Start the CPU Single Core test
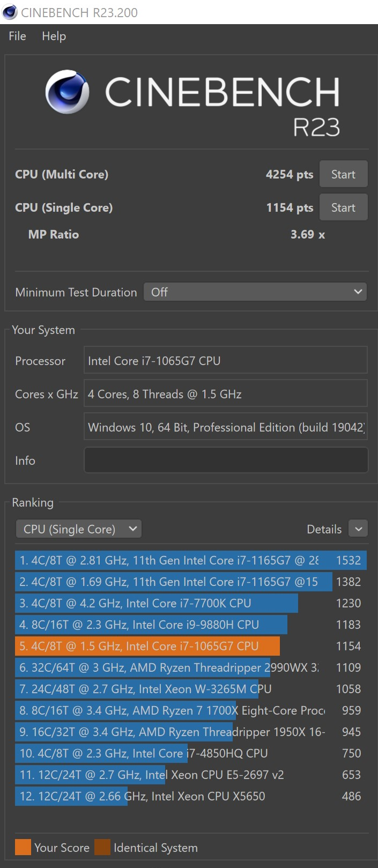This screenshot has height=868, width=378. 343,207
